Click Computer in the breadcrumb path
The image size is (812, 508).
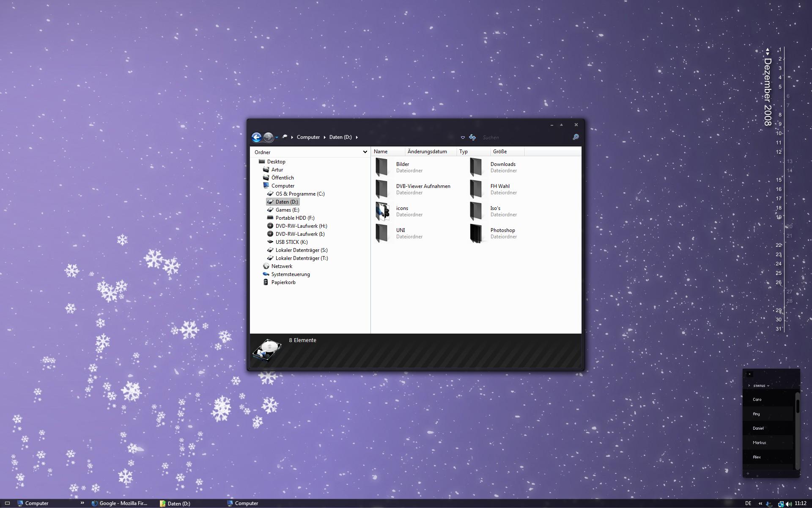[308, 137]
